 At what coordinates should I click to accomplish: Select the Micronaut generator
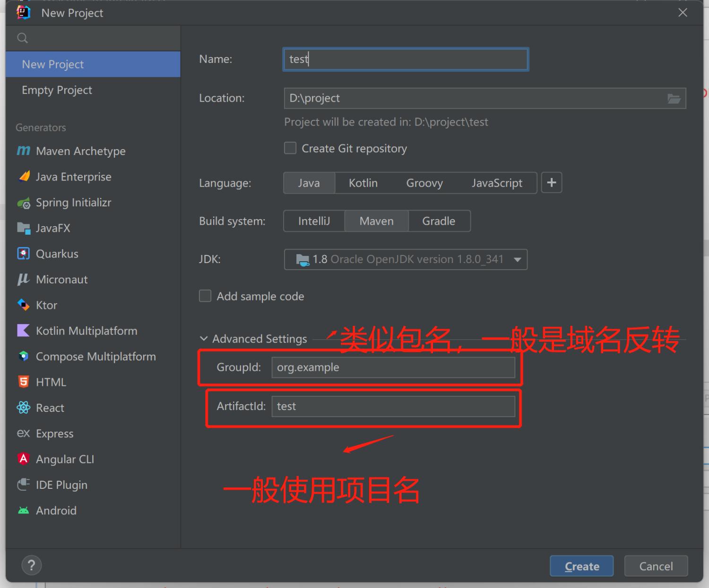click(61, 279)
